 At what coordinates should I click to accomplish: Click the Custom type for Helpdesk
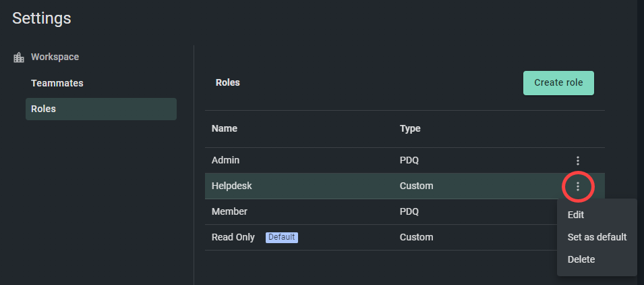click(x=416, y=186)
